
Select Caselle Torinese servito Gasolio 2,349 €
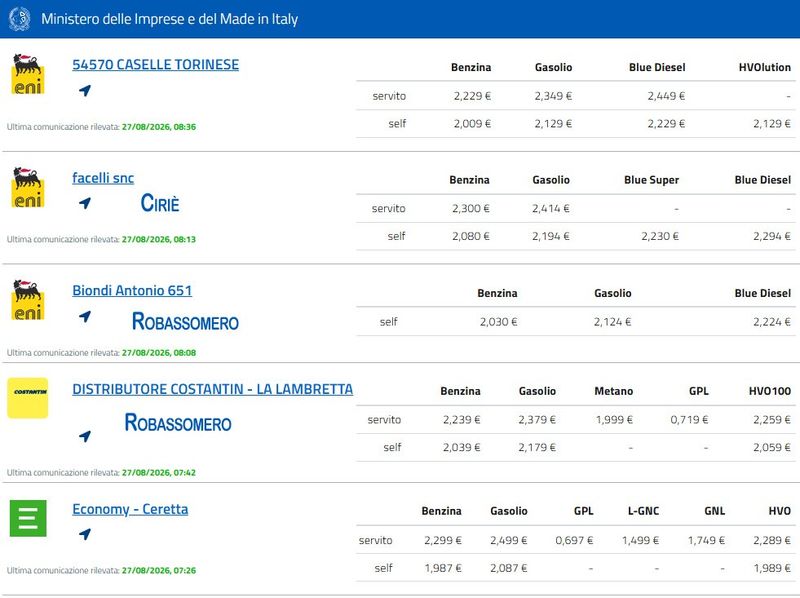pyautogui.click(x=553, y=96)
